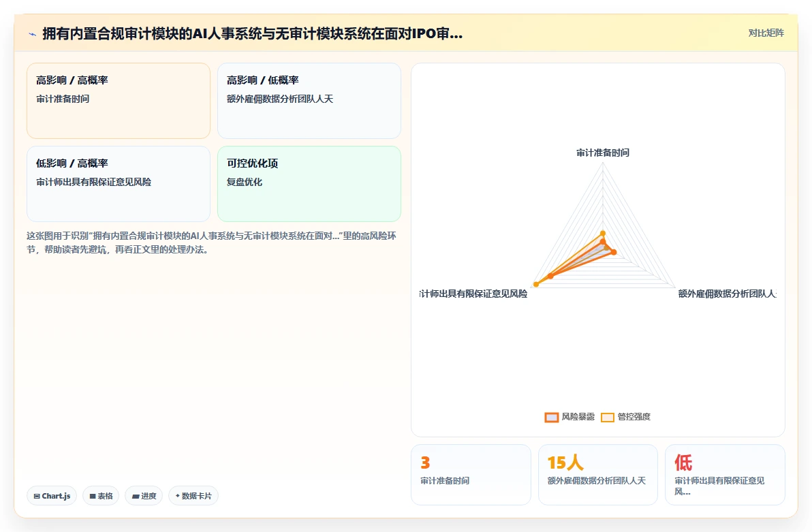The height and width of the screenshot is (532, 812).
Task: Click the radar data point at the bottom-left vertex
Action: (x=537, y=284)
